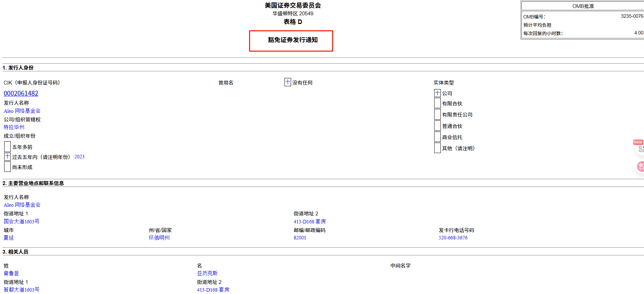Click the OMB number 3235-0076
644x294 pixels.
click(632, 16)
